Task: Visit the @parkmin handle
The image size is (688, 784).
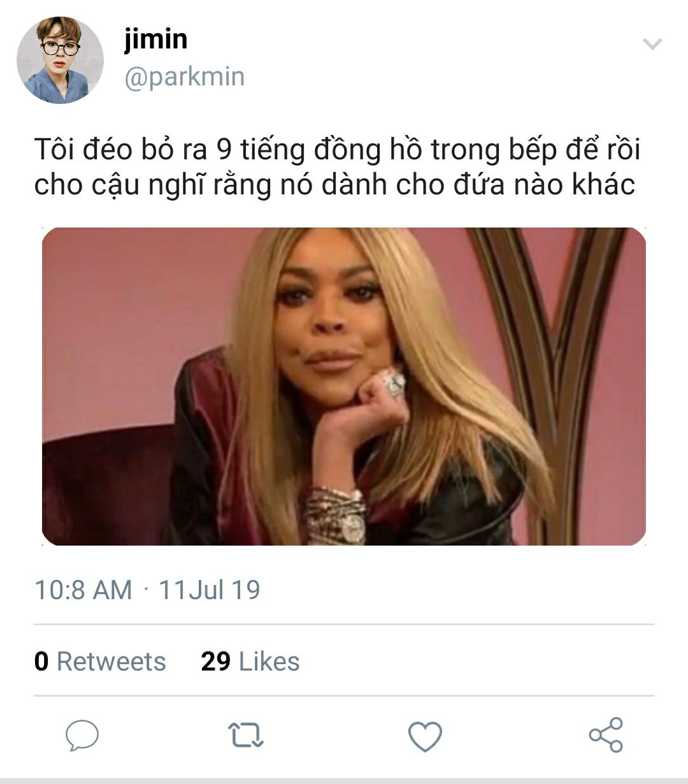Action: pyautogui.click(x=184, y=77)
